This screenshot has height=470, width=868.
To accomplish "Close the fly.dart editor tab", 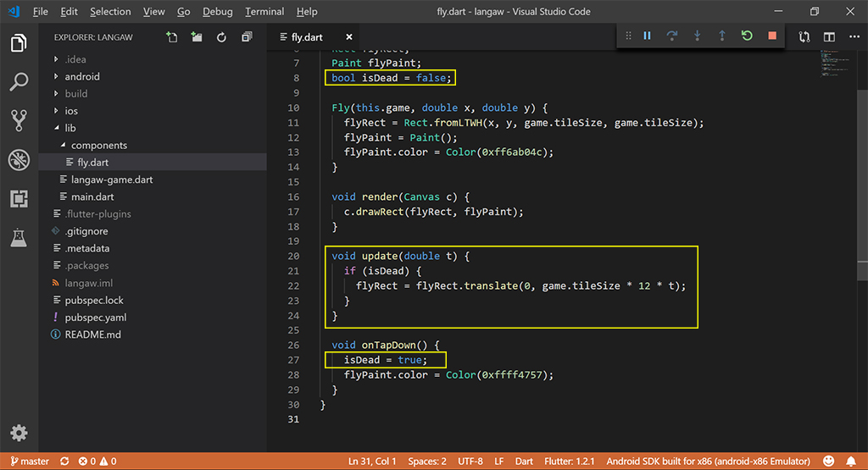I will coord(348,37).
